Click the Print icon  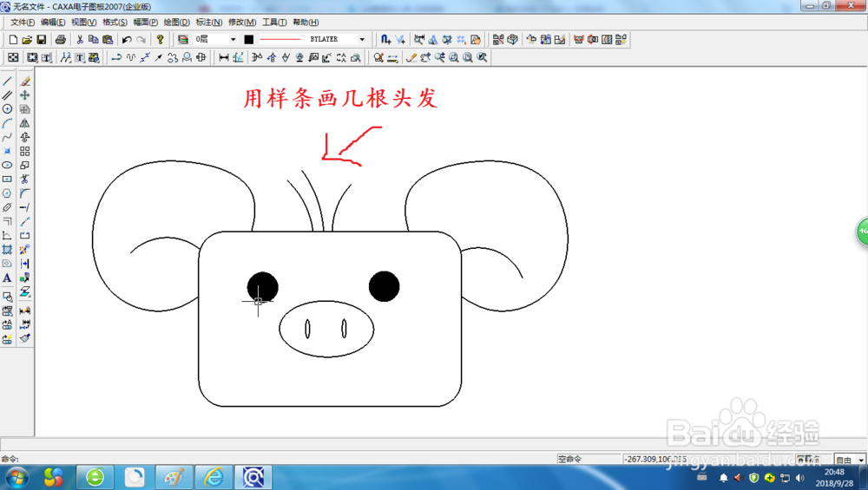click(x=61, y=39)
